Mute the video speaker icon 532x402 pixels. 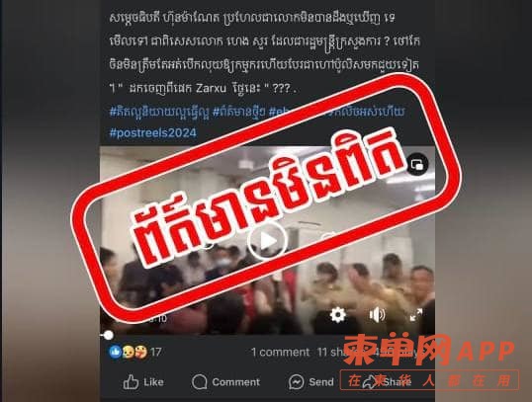tap(377, 315)
